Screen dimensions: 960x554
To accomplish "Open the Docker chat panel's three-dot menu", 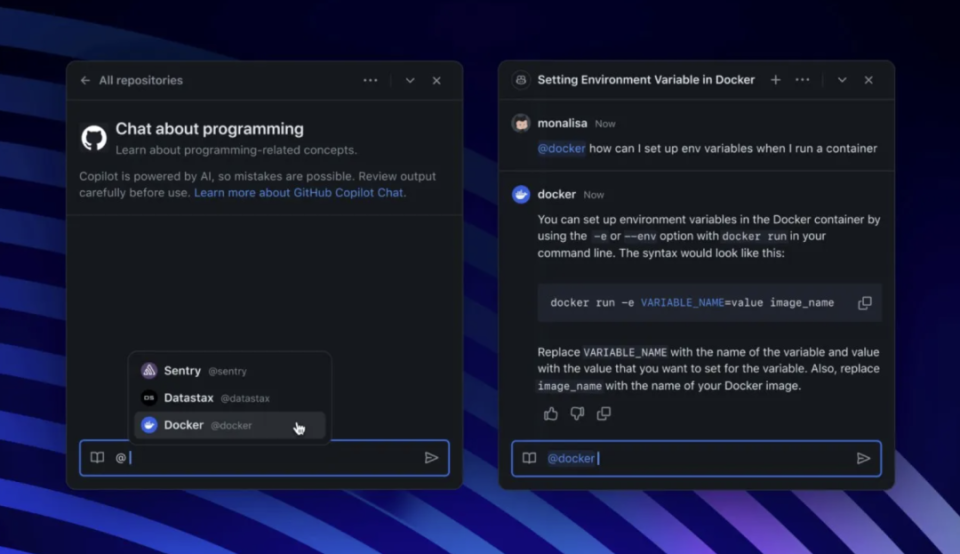I will 802,80.
